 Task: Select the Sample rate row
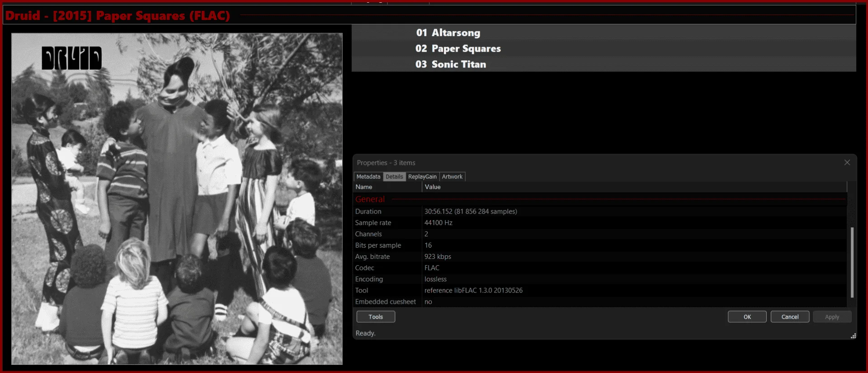coord(600,223)
